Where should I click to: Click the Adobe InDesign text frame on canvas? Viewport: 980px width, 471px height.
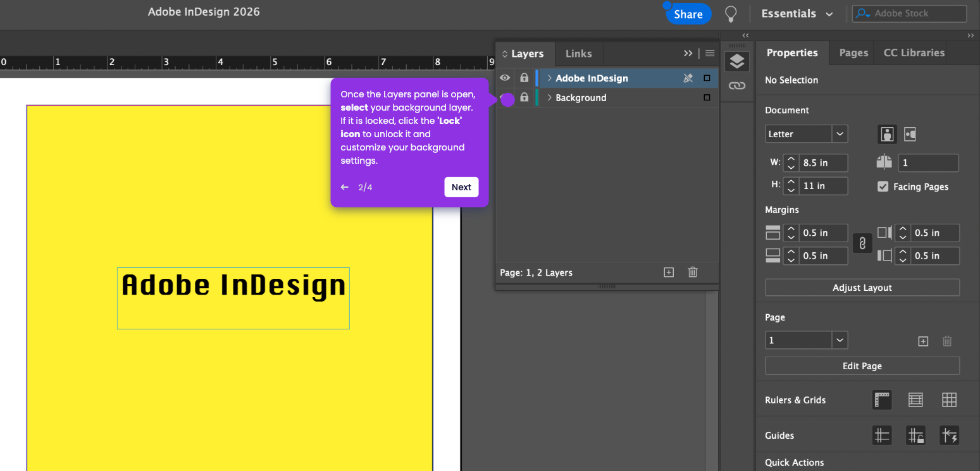point(233,298)
